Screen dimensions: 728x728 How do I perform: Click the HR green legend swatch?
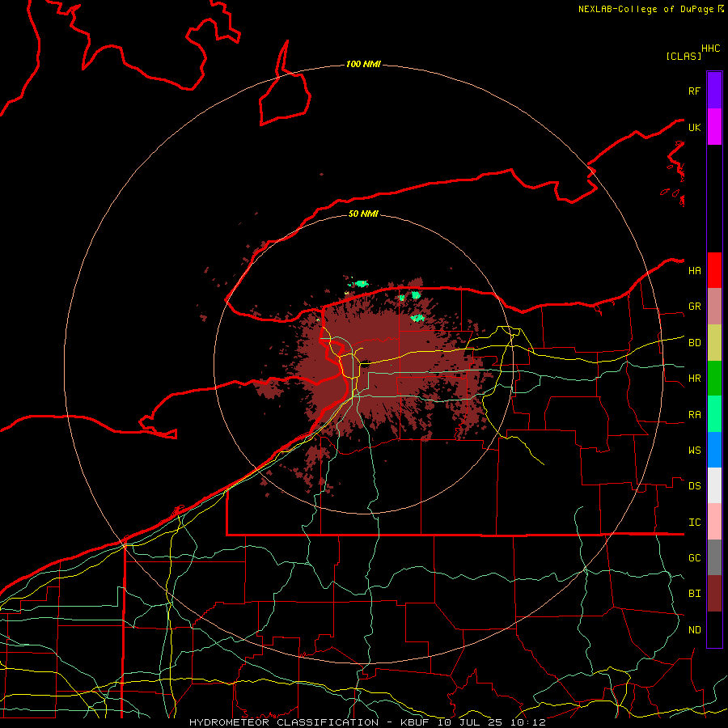click(x=714, y=379)
